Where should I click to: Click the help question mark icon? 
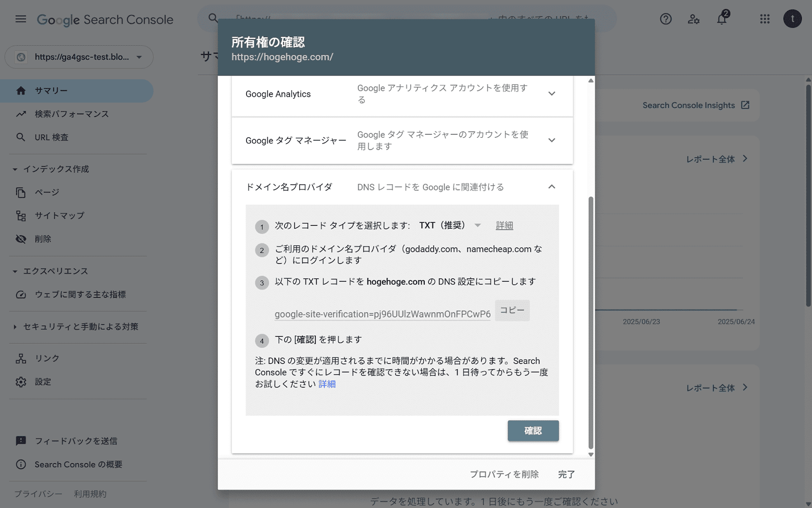click(x=665, y=19)
